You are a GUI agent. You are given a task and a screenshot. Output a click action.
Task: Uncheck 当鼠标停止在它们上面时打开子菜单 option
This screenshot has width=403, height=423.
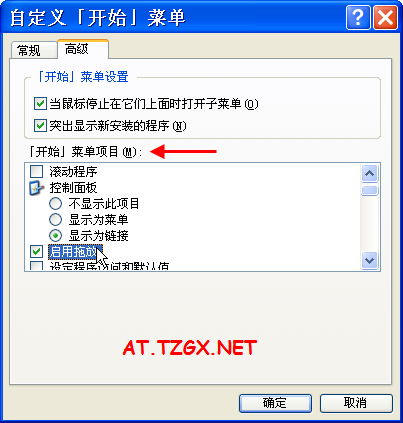point(40,104)
